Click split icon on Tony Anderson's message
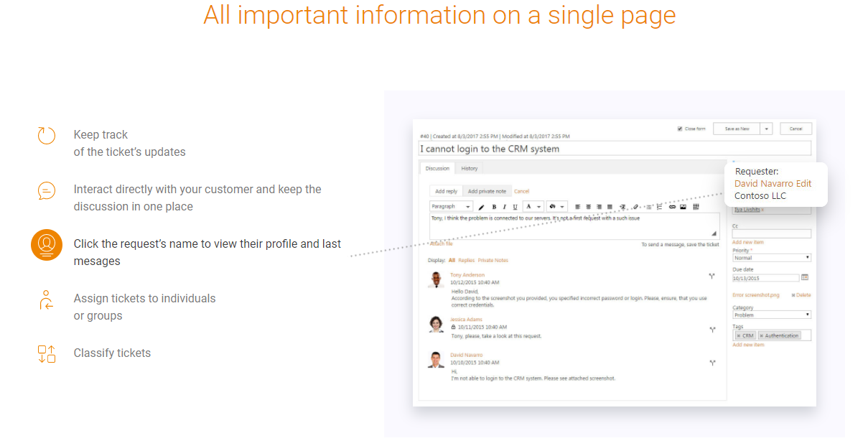The image size is (868, 446). pyautogui.click(x=712, y=276)
